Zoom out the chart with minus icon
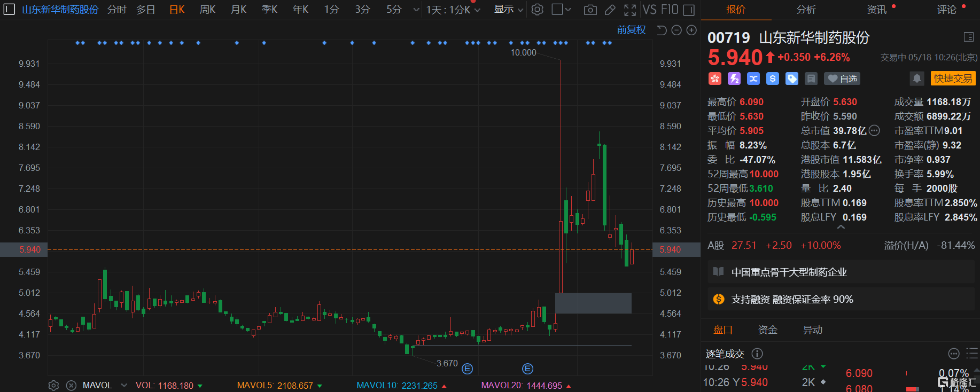 (x=676, y=30)
